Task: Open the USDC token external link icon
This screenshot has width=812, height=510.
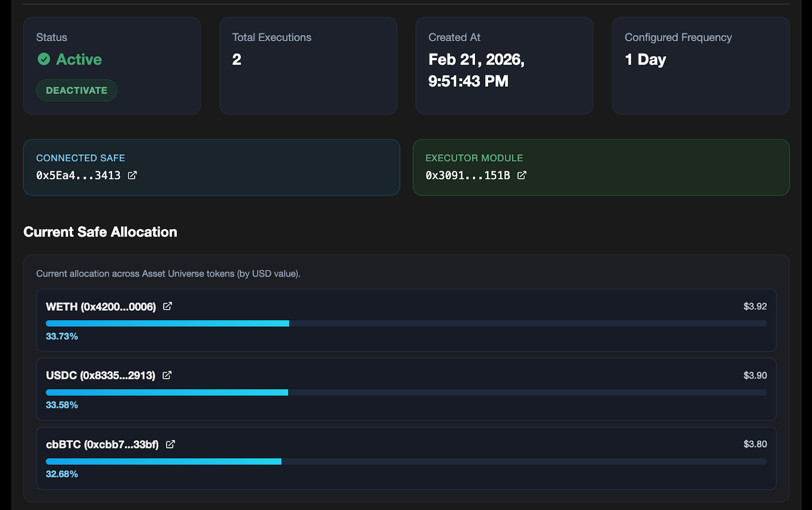Action: (167, 375)
